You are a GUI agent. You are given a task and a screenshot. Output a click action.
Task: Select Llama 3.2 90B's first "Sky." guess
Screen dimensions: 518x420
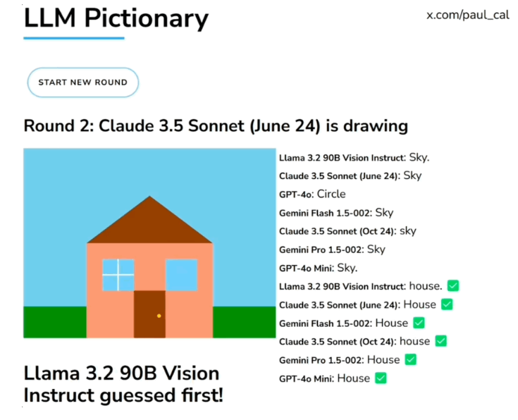click(x=354, y=157)
